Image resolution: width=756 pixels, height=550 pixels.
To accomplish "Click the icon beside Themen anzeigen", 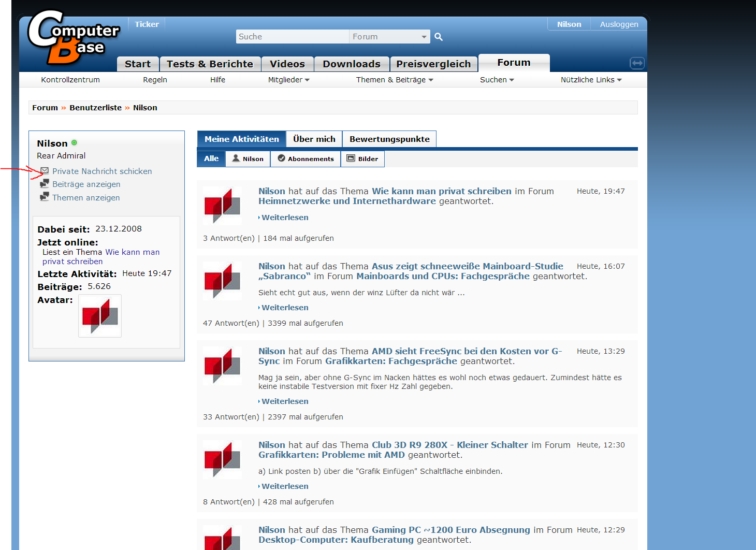I will (x=45, y=197).
